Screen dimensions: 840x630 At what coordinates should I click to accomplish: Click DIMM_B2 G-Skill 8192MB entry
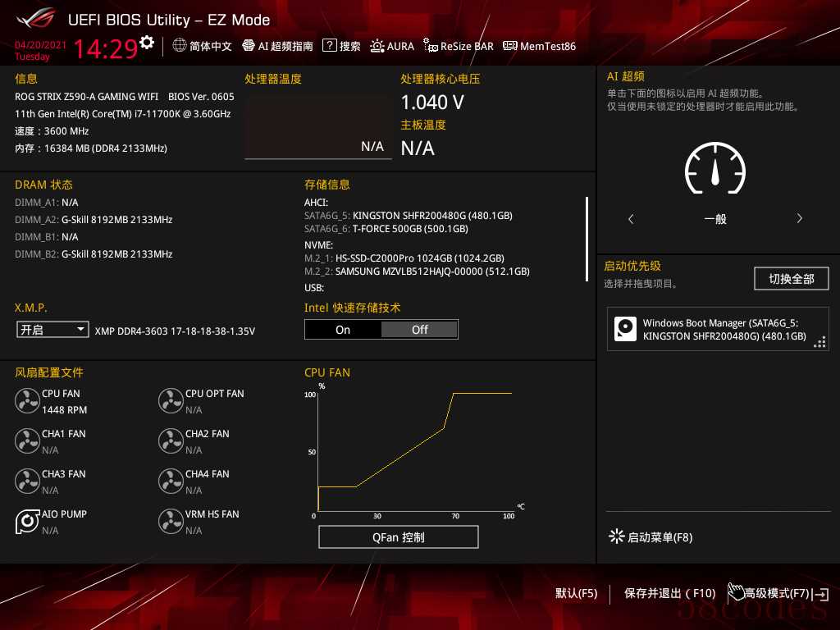point(94,254)
